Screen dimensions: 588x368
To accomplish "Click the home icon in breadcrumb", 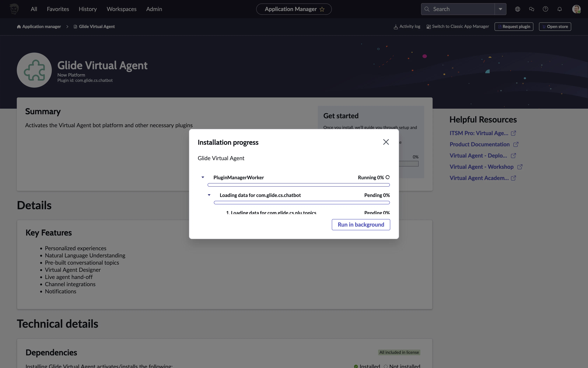I will (19, 26).
